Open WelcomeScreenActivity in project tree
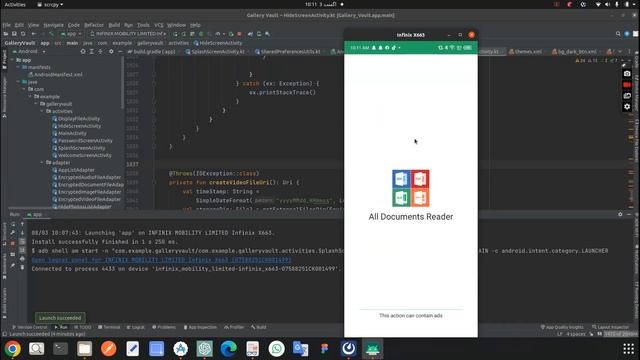 pos(82,156)
